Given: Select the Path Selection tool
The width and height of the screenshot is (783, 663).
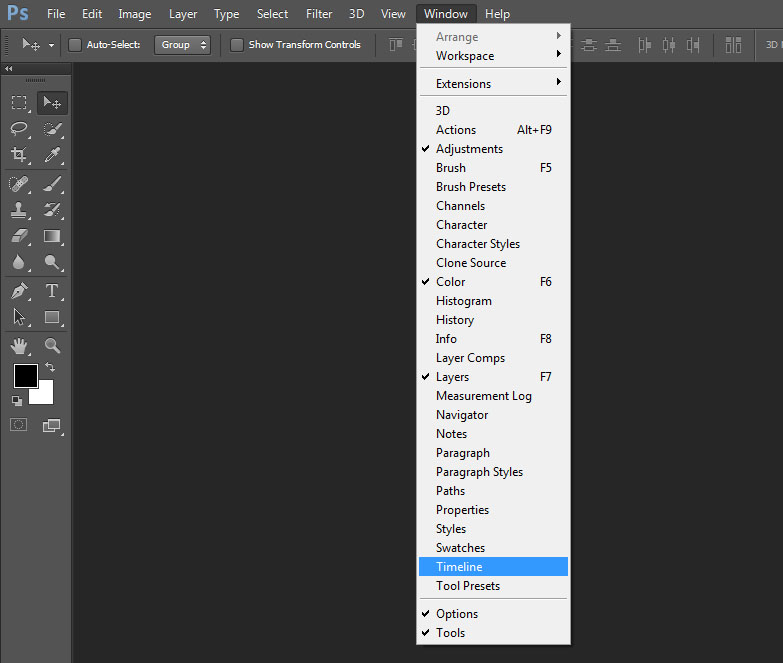Looking at the screenshot, I should pyautogui.click(x=19, y=317).
